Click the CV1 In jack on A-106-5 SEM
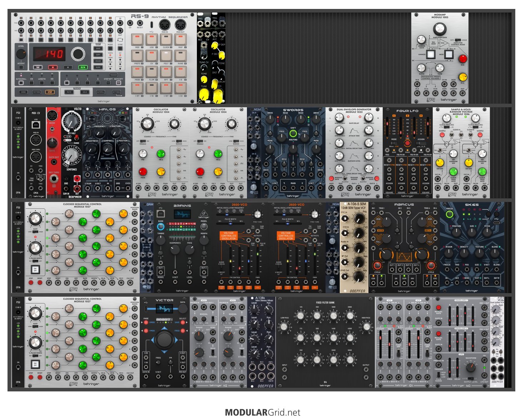526x420 pixels. (345, 218)
